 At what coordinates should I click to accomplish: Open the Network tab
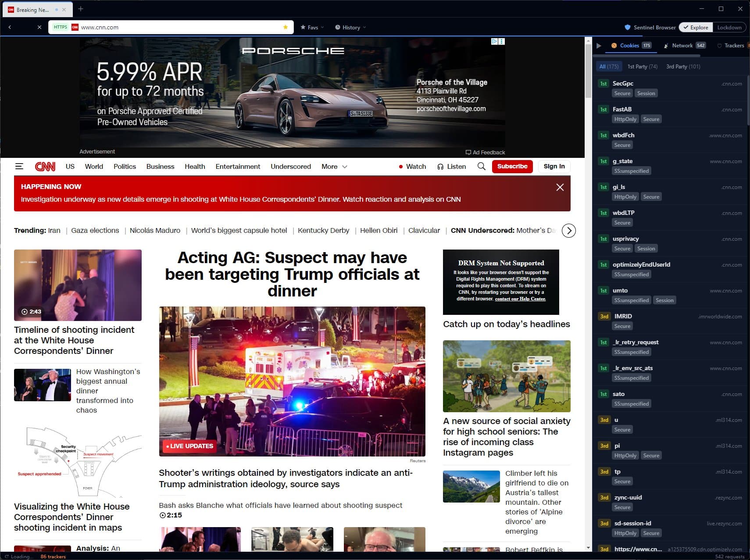click(684, 46)
